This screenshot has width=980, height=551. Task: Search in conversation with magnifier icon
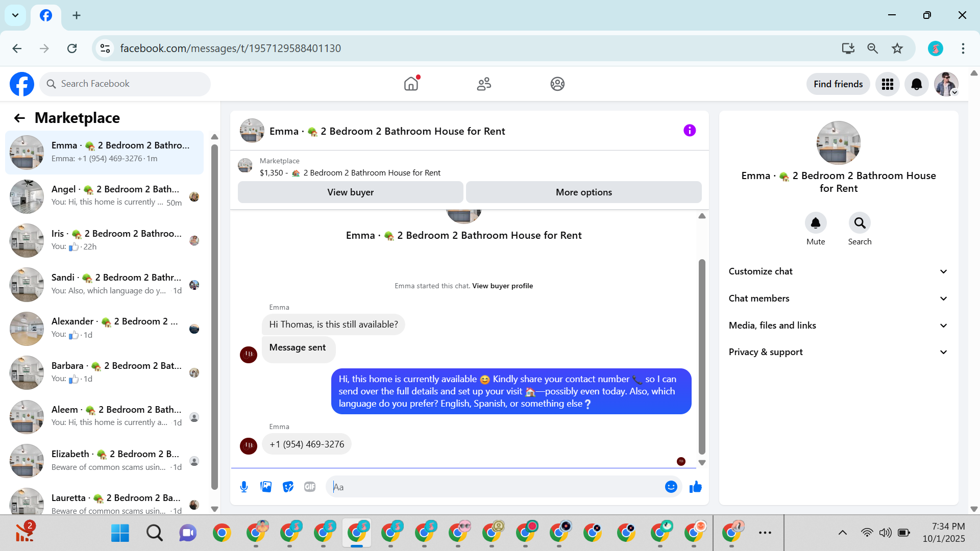(860, 223)
